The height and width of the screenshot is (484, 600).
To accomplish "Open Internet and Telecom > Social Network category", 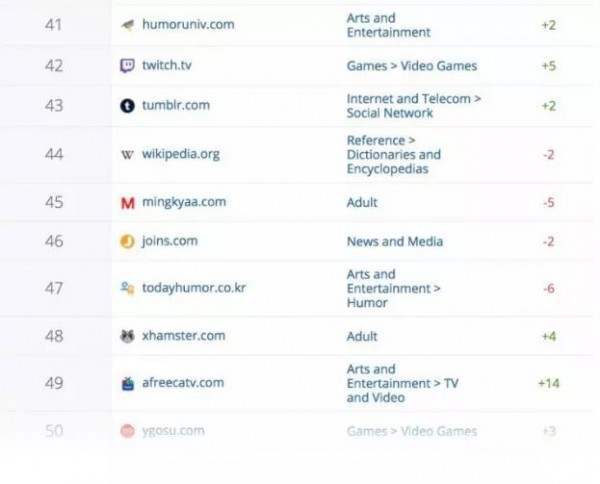I will pos(414,106).
